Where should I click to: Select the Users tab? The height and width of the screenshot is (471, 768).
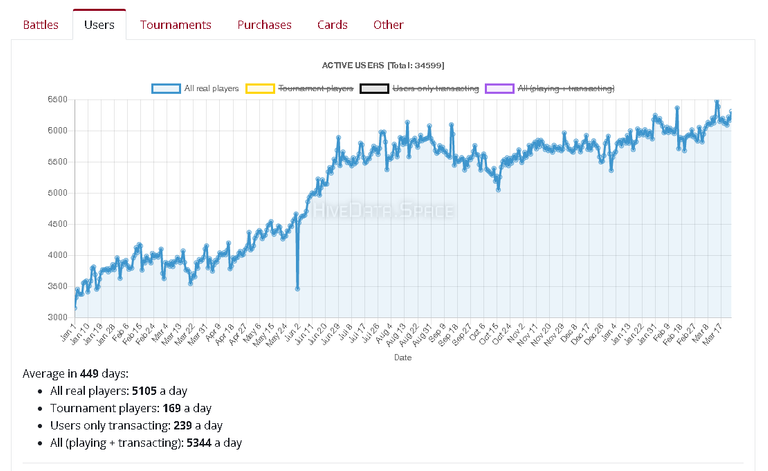pyautogui.click(x=99, y=24)
